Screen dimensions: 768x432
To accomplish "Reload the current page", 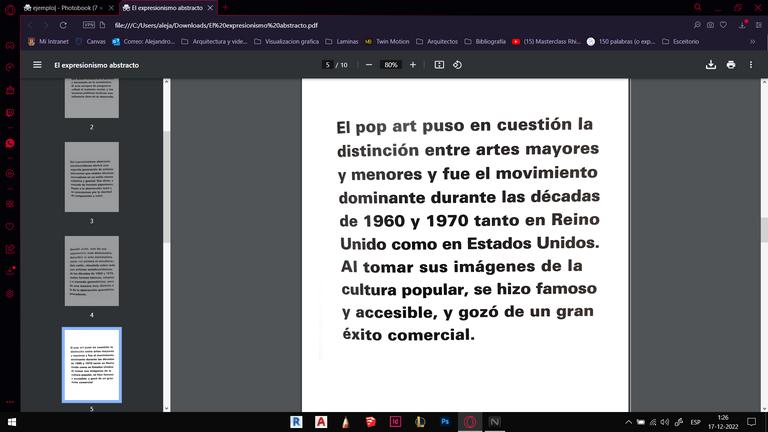I will (x=63, y=25).
